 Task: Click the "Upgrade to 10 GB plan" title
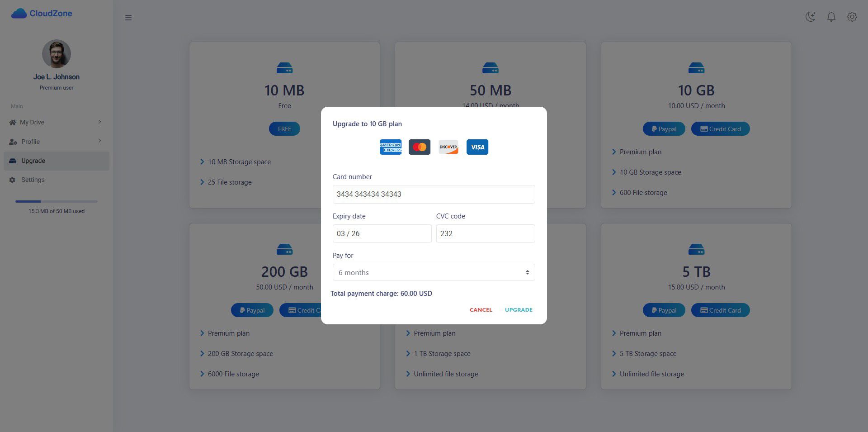click(367, 124)
